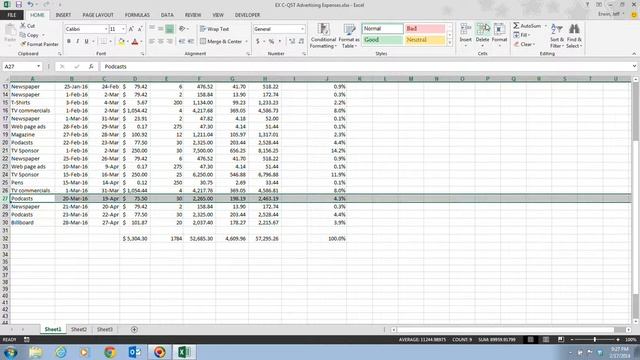
Task: Switch to the DATA tab
Action: pyautogui.click(x=167, y=15)
